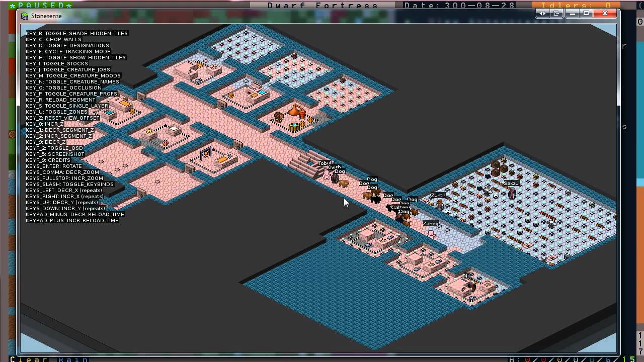Screen dimensions: 644x362
Task: Click Idlers: 0 counter in Dwarf Fortress window
Action: (575, 5)
